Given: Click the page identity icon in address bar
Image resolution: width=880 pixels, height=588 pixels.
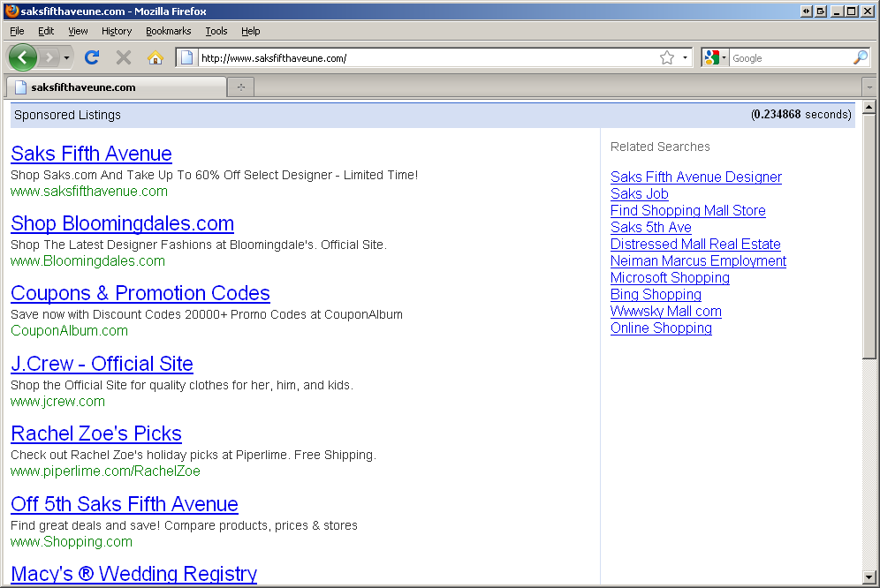Looking at the screenshot, I should click(x=187, y=57).
